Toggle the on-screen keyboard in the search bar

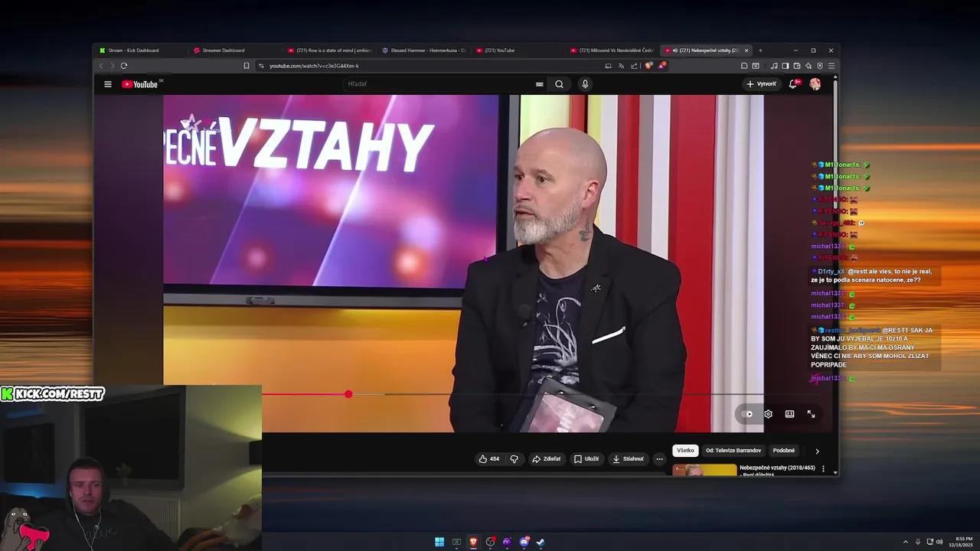click(539, 84)
